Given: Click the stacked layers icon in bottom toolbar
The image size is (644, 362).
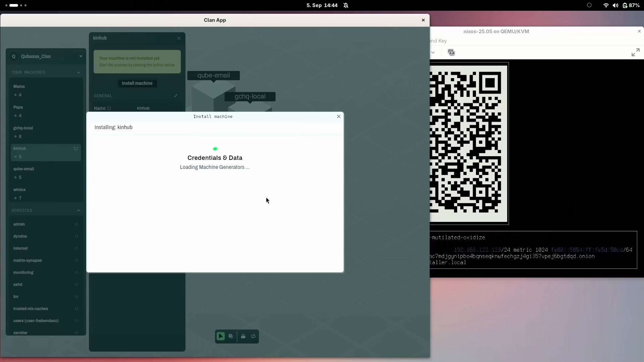Looking at the screenshot, I should [243, 336].
